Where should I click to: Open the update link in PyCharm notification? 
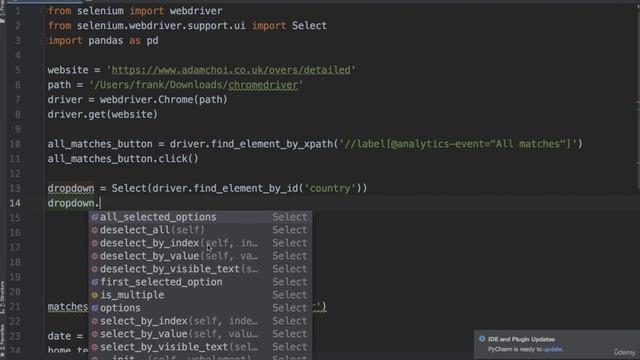tap(553, 349)
